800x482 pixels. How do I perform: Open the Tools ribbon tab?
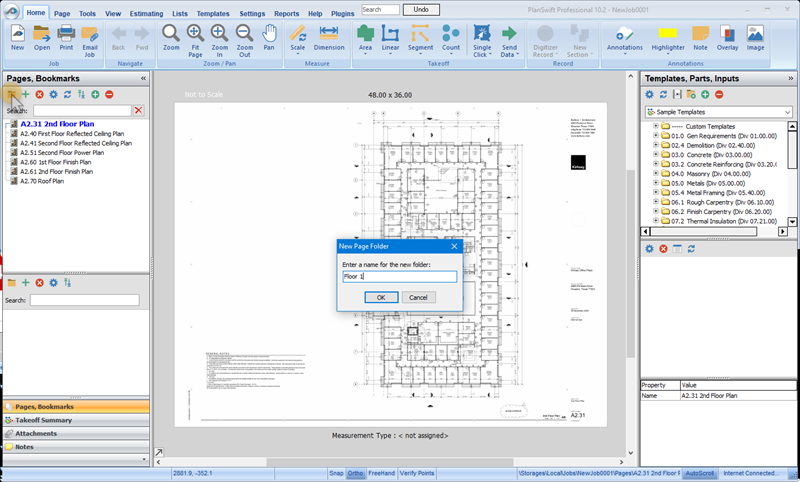click(x=87, y=14)
